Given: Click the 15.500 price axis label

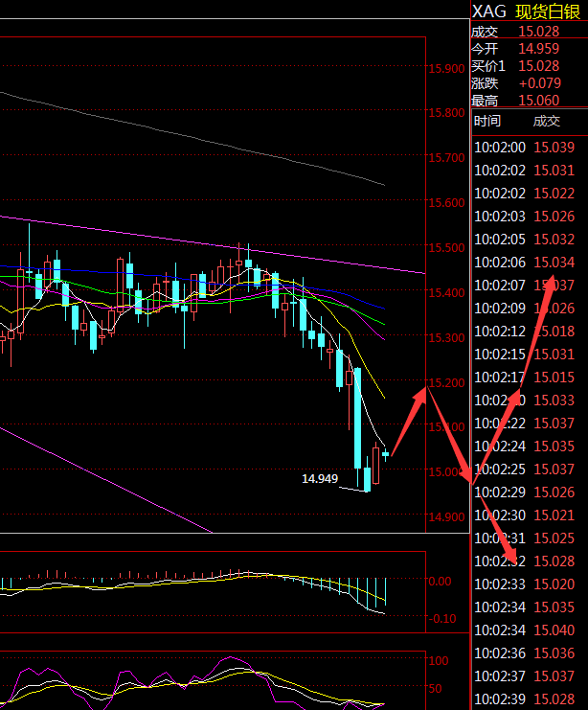Looking at the screenshot, I should click(x=447, y=248).
